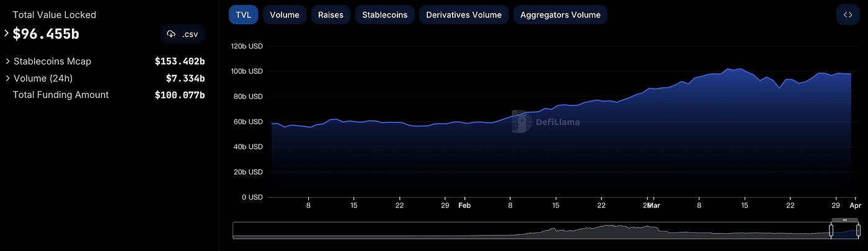Switch on Derivatives Volume chart series
The image size is (868, 251).
[x=464, y=15]
